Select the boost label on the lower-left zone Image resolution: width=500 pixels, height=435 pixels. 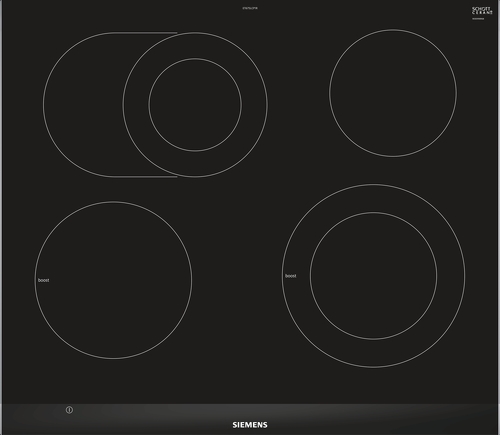click(x=43, y=280)
